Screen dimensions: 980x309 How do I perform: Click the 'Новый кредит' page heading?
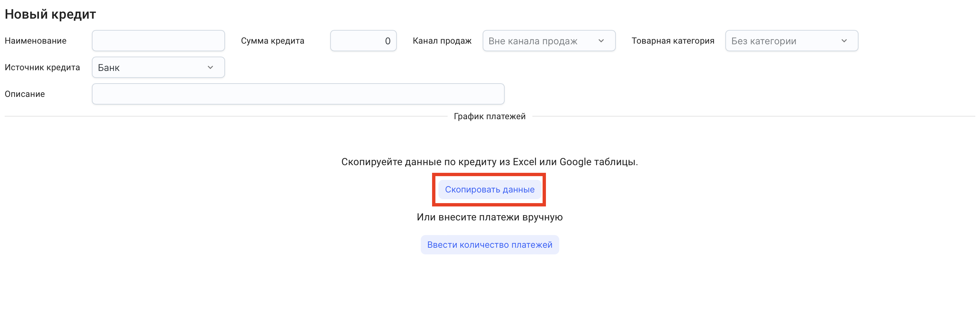click(x=50, y=14)
